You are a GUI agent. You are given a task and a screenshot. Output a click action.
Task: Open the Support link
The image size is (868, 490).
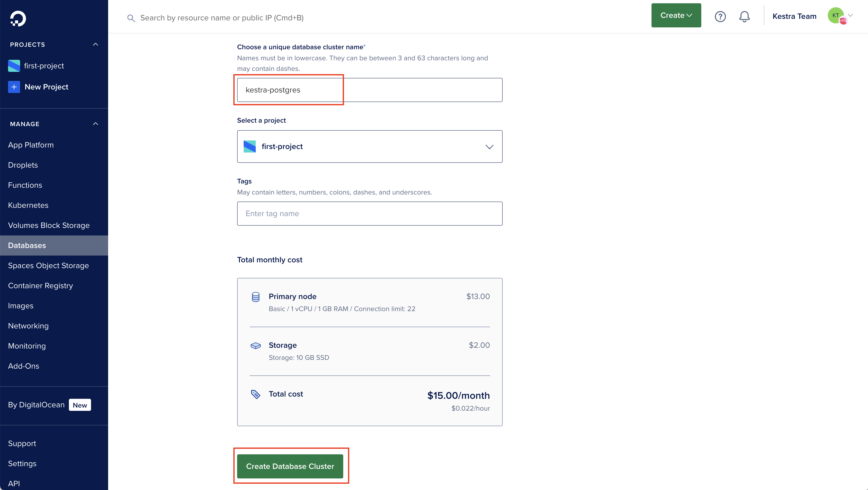tap(22, 443)
